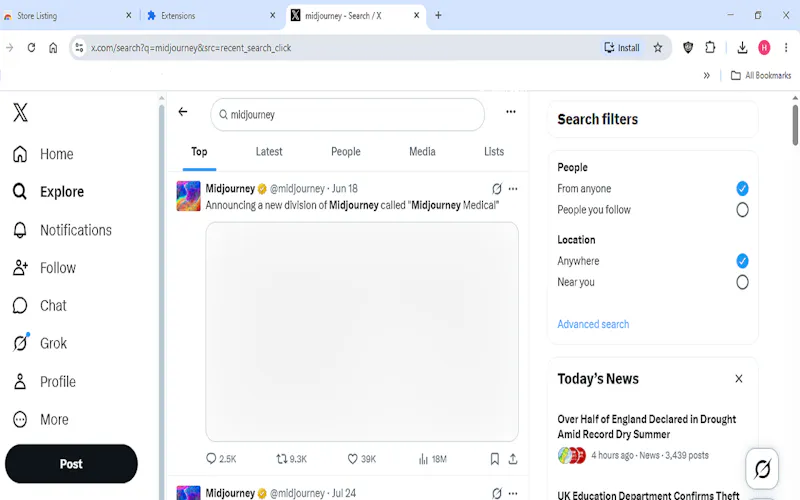Image resolution: width=800 pixels, height=500 pixels.
Task: Expand the More menu in the sidebar
Action: click(40, 419)
